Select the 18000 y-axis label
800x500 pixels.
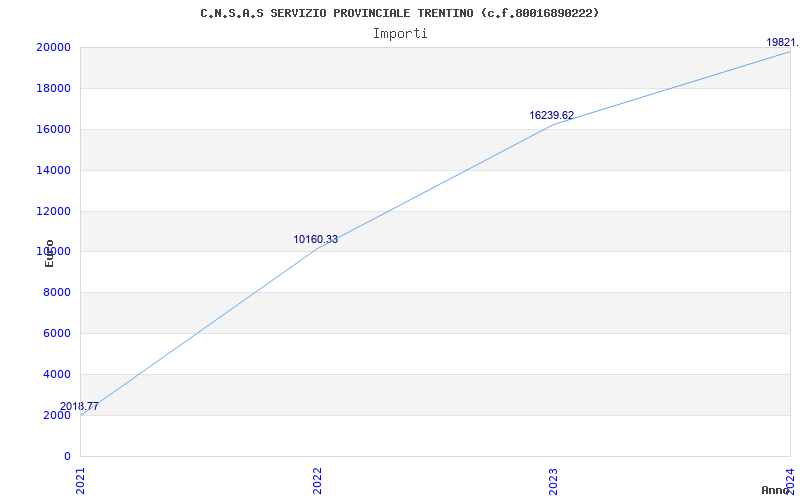pyautogui.click(x=53, y=88)
